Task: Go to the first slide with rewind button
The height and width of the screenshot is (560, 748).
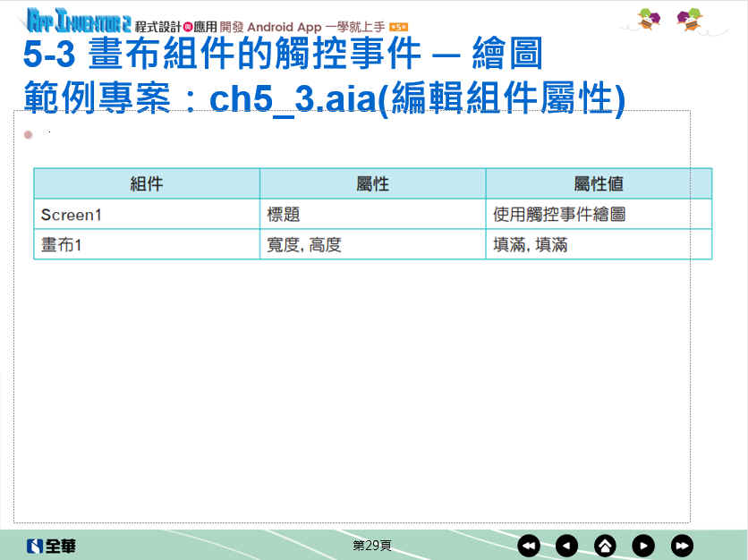Action: (x=529, y=546)
